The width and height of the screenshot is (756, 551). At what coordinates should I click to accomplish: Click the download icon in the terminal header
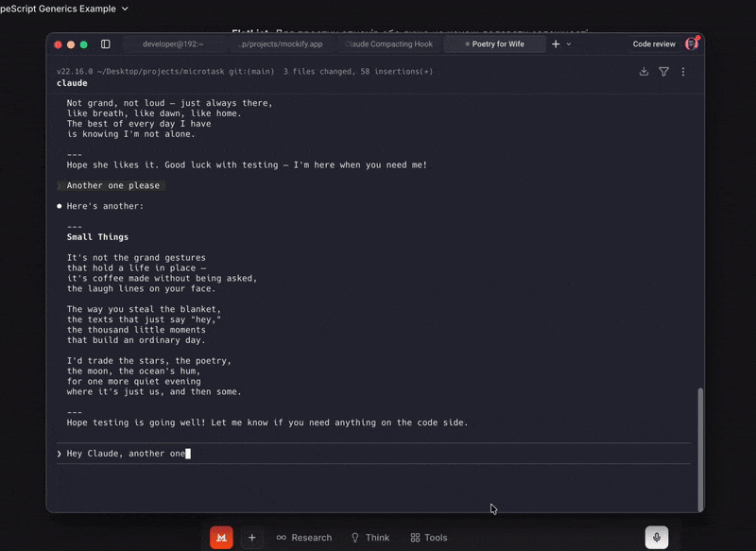(x=644, y=72)
